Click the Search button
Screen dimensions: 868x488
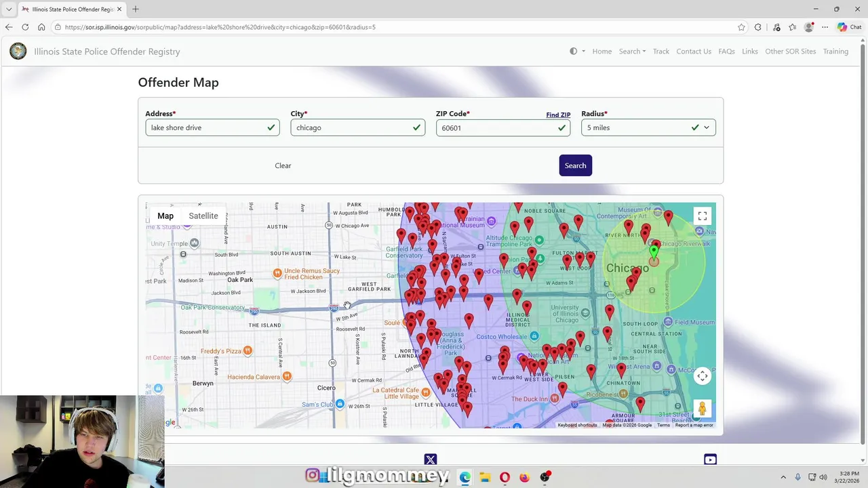point(575,165)
